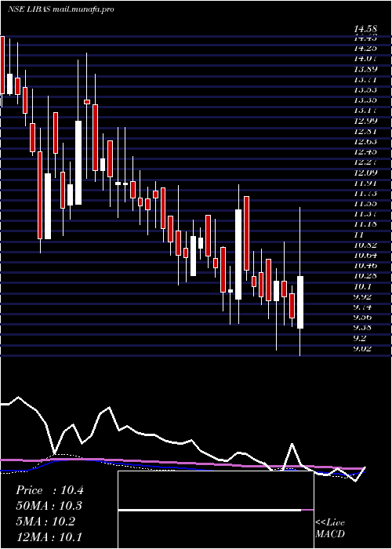Click the 13.89 price axis label
The height and width of the screenshot is (549, 392).
tap(365, 70)
